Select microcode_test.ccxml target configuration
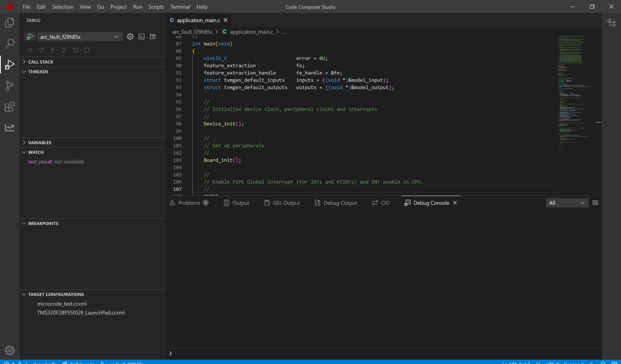 (62, 304)
